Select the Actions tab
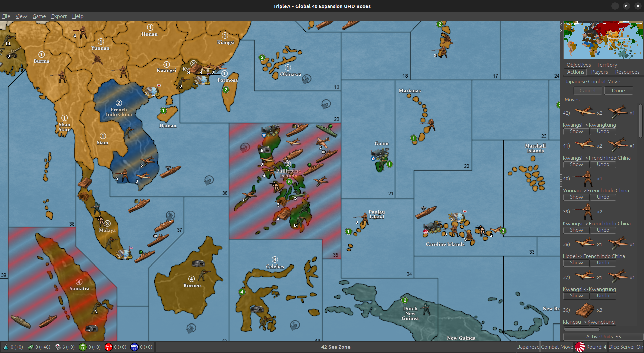The width and height of the screenshot is (644, 353). pos(576,72)
